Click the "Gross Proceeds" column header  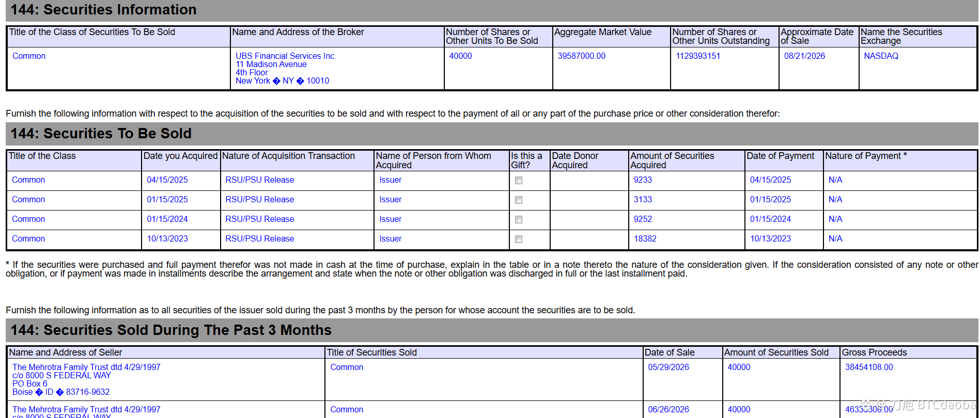(874, 352)
